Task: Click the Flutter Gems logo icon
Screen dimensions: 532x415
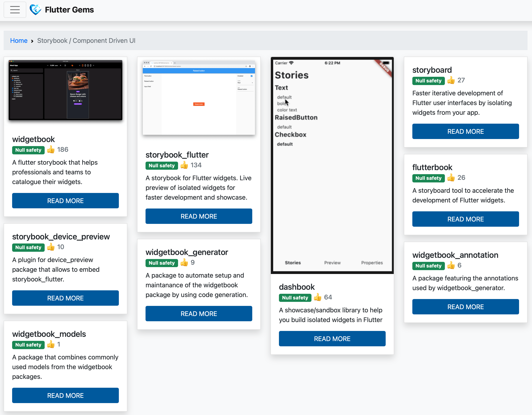Action: (x=36, y=9)
